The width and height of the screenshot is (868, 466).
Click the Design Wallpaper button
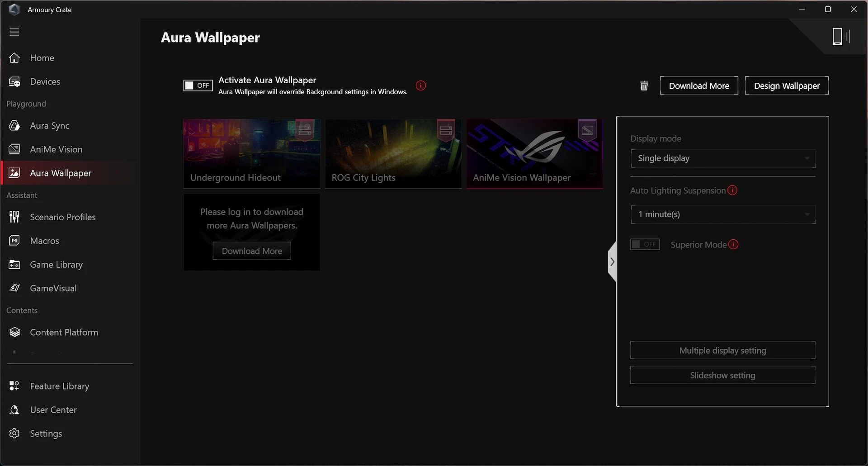pos(787,86)
